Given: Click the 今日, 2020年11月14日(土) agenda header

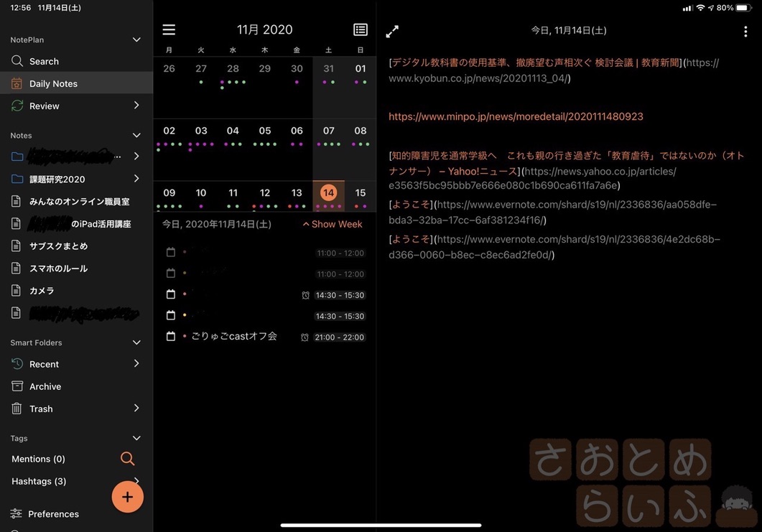Looking at the screenshot, I should [217, 224].
